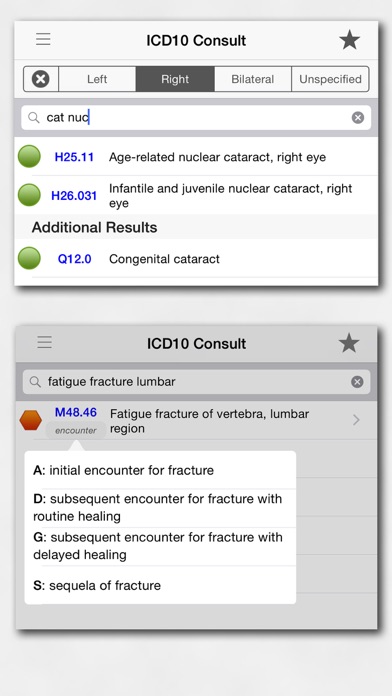Clear the 'fatigue fracture lumbar' search text

(x=357, y=382)
